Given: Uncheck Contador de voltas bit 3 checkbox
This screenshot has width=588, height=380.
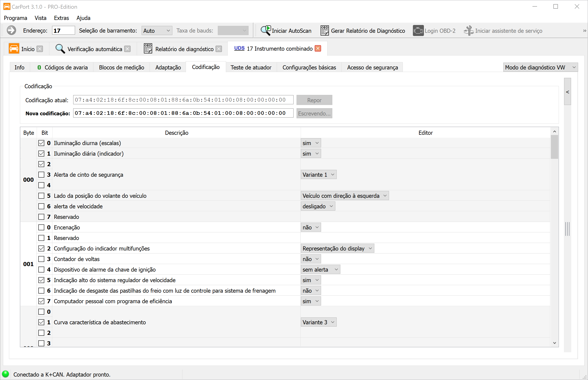Looking at the screenshot, I should (x=41, y=259).
